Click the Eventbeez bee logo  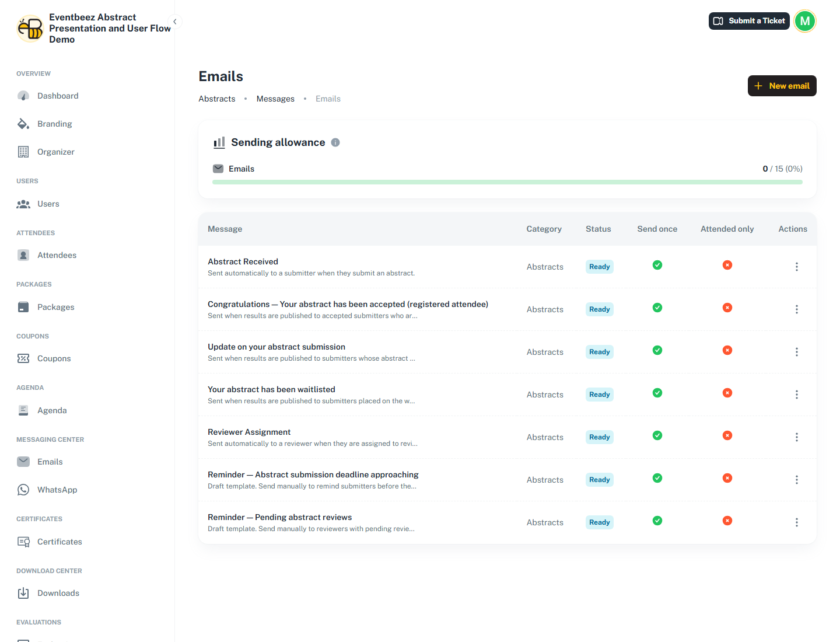30,29
